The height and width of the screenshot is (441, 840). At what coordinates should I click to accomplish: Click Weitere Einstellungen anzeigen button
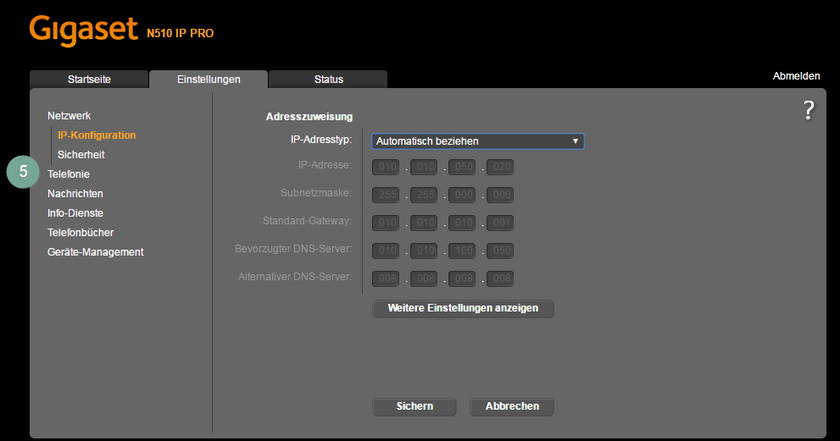click(463, 308)
